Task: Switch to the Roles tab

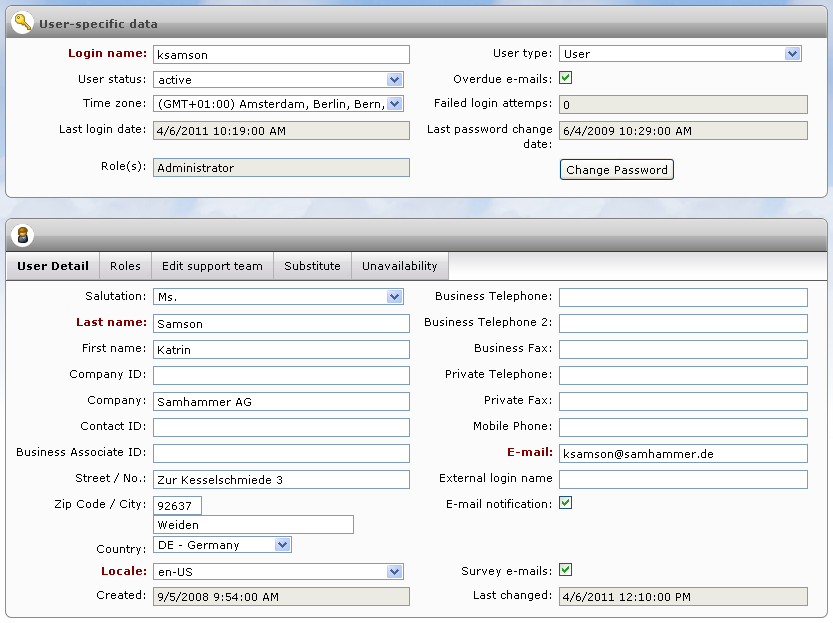Action: [x=125, y=266]
